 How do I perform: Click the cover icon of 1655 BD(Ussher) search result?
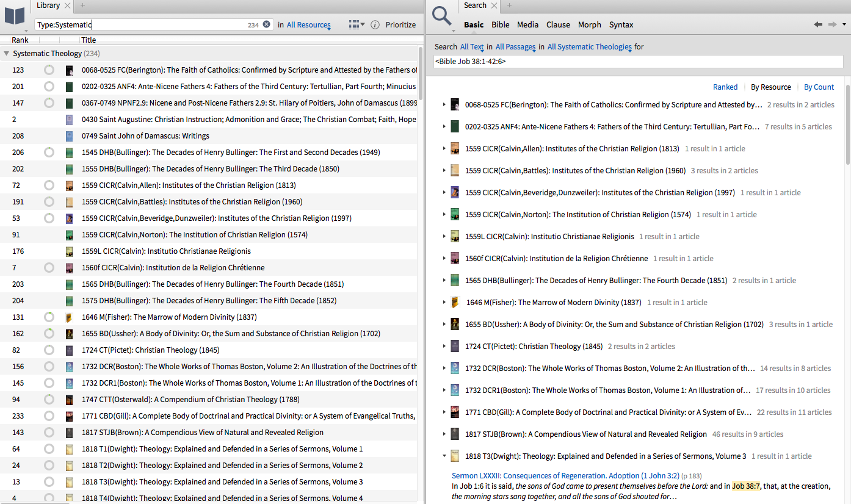455,325
